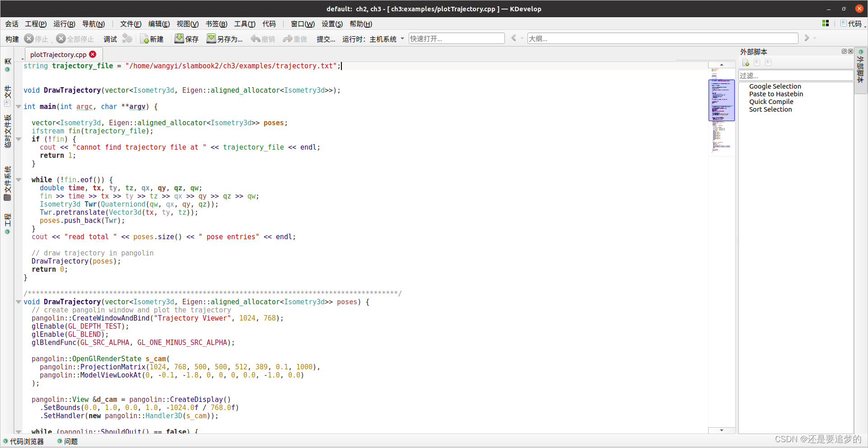The image size is (868, 448).
Task: Click the forward navigation arrow next to 大纲
Action: point(807,38)
